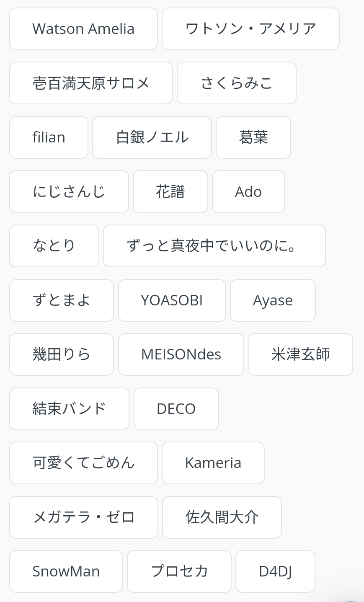This screenshot has width=364, height=602.
Task: Click the SnowMan tag
Action: point(66,571)
